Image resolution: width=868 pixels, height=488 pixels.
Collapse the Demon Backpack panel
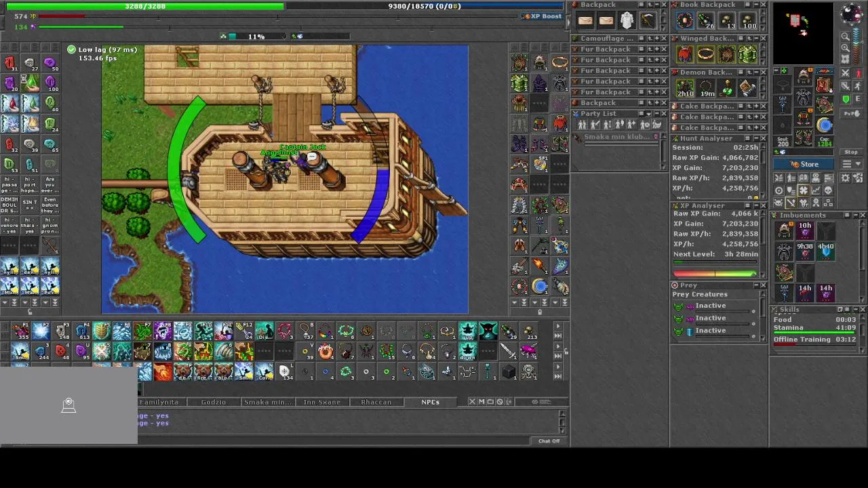pos(755,72)
